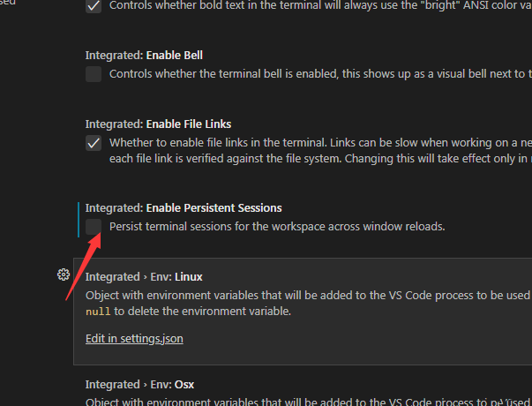
Task: Open the Edit in settings.json link
Action: (x=134, y=338)
